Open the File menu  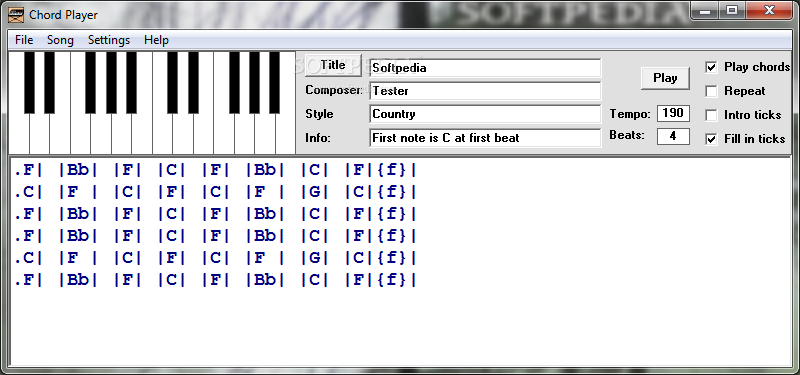point(24,40)
